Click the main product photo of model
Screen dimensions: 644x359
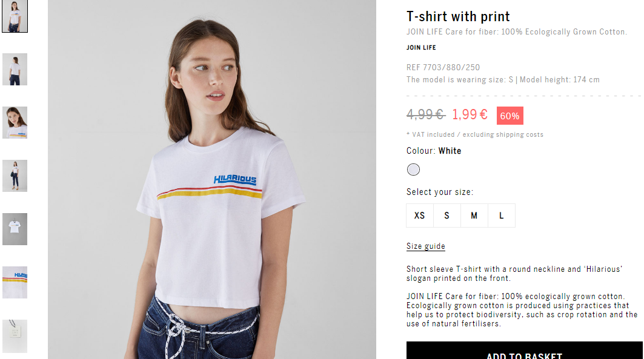click(212, 179)
